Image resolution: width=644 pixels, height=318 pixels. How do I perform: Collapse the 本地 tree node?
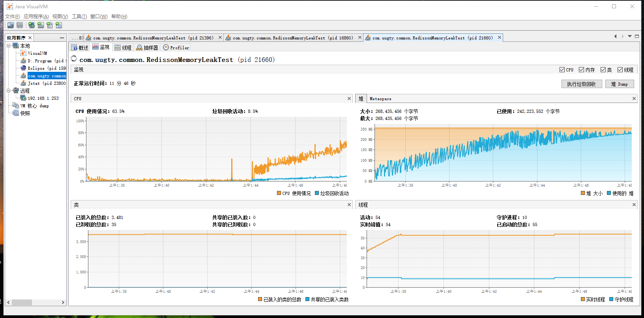tap(9, 46)
